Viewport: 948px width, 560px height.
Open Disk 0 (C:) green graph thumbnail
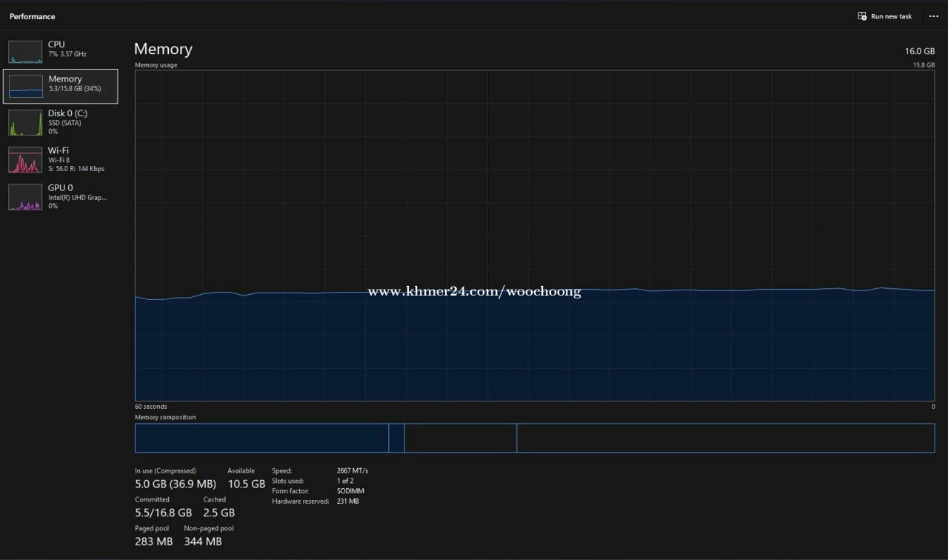pyautogui.click(x=25, y=123)
